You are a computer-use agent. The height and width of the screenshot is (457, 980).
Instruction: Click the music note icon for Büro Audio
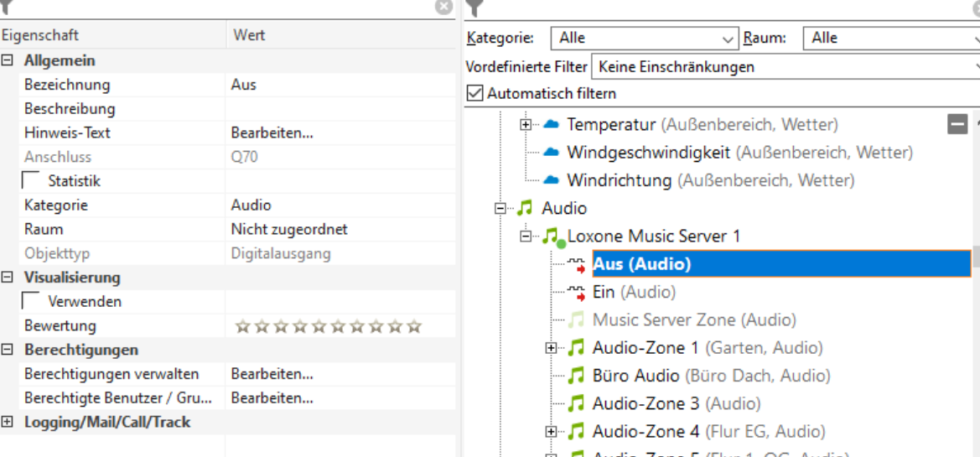coord(576,376)
